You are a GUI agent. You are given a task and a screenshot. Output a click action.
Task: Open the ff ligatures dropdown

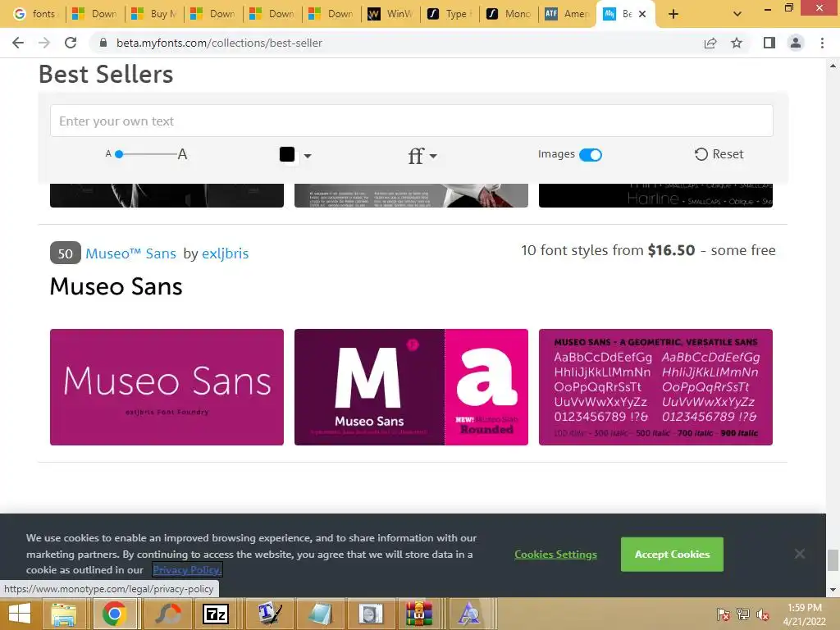pos(422,155)
